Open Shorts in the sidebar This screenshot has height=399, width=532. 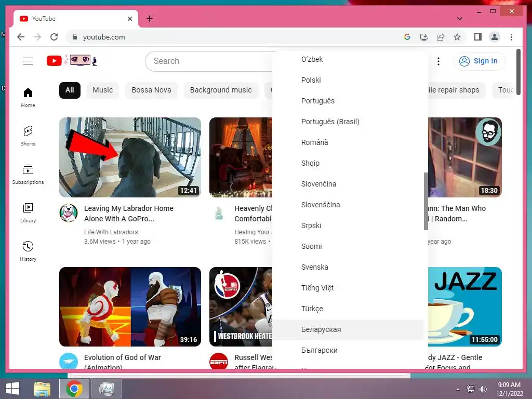point(28,136)
